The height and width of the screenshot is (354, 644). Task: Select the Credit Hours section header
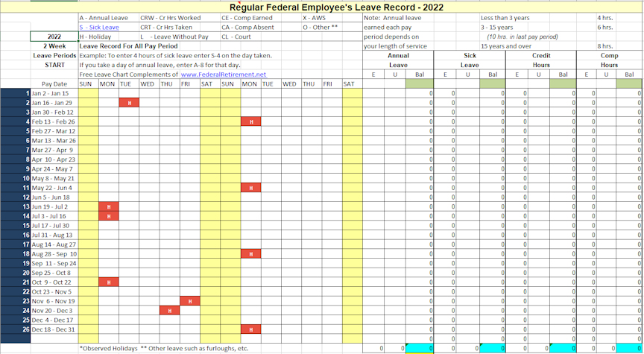click(541, 60)
